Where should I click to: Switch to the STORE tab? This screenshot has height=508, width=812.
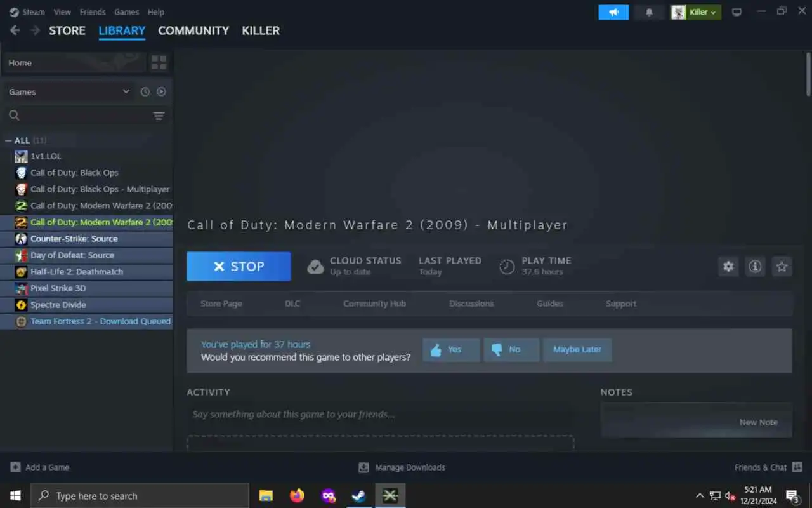tap(67, 30)
